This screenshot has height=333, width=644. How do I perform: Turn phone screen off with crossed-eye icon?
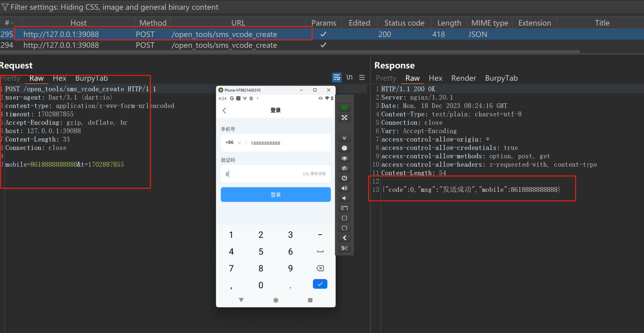click(345, 168)
